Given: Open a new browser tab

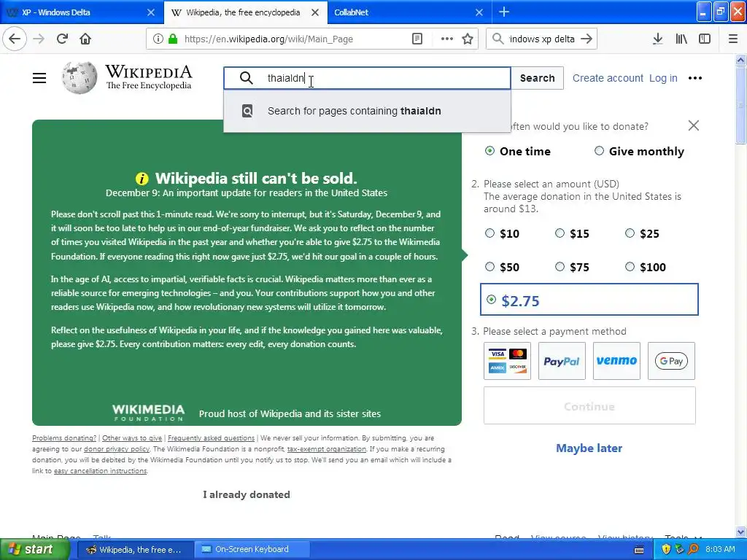Looking at the screenshot, I should 504,12.
